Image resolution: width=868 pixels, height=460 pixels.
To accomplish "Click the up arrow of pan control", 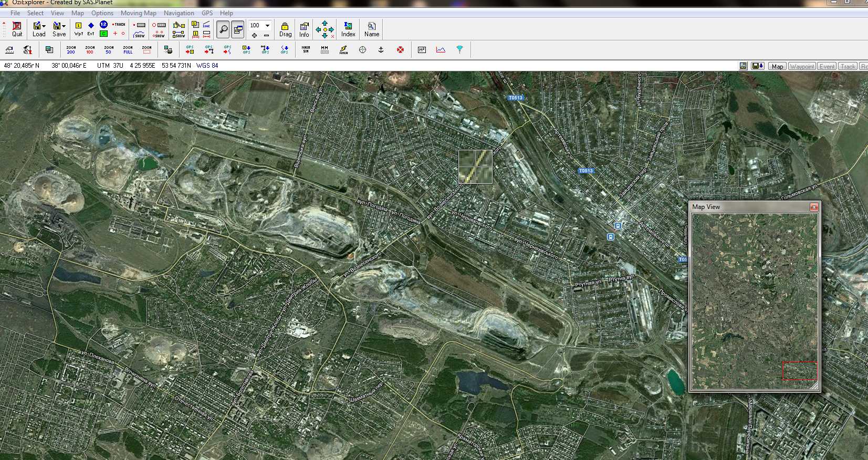I will coord(325,23).
